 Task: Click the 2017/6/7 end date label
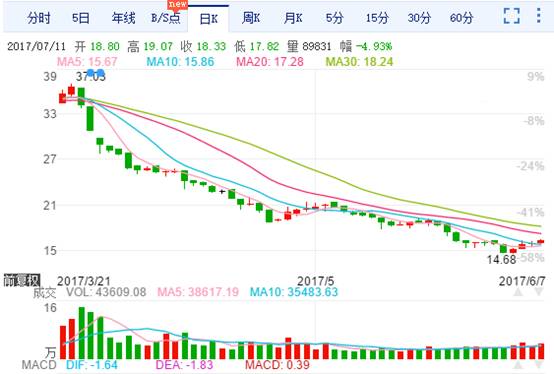click(x=522, y=281)
